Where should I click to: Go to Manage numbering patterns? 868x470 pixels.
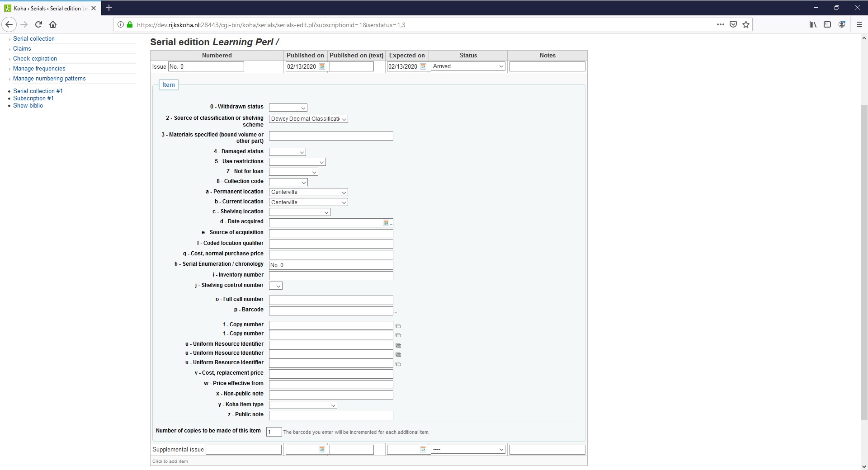click(49, 78)
